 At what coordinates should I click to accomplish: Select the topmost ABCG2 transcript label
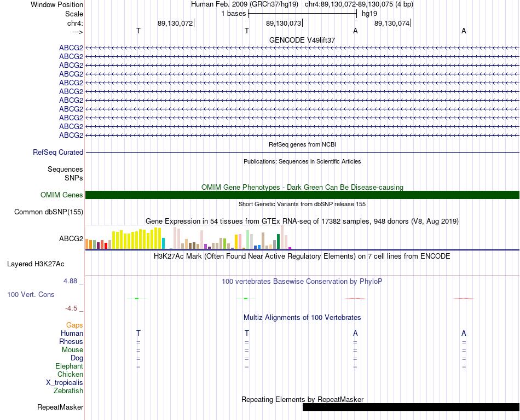tap(71, 48)
